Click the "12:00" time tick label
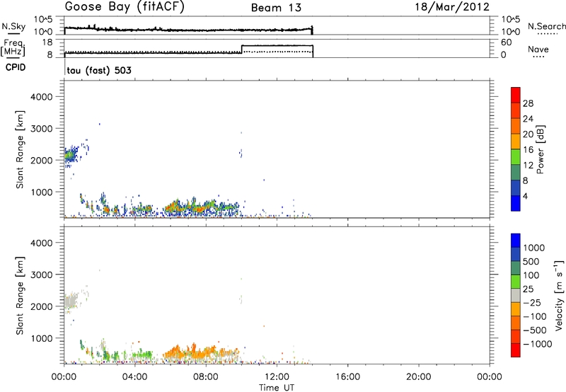566x392 pixels. [277, 377]
